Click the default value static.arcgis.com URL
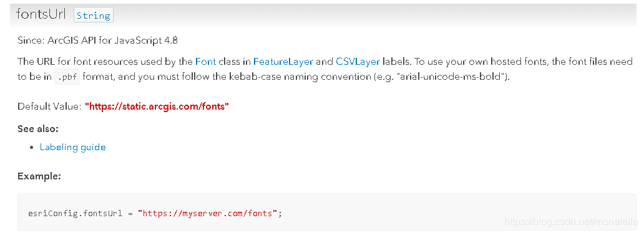This screenshot has width=644, height=233. 157,107
